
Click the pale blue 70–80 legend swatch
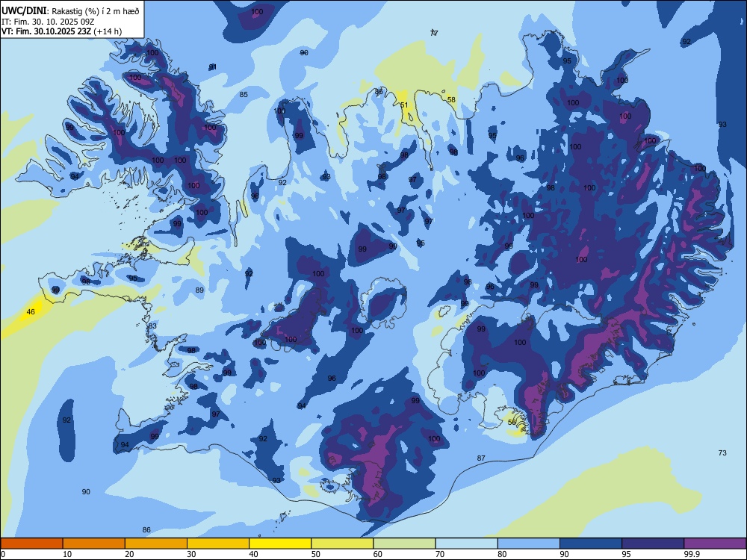[466, 544]
